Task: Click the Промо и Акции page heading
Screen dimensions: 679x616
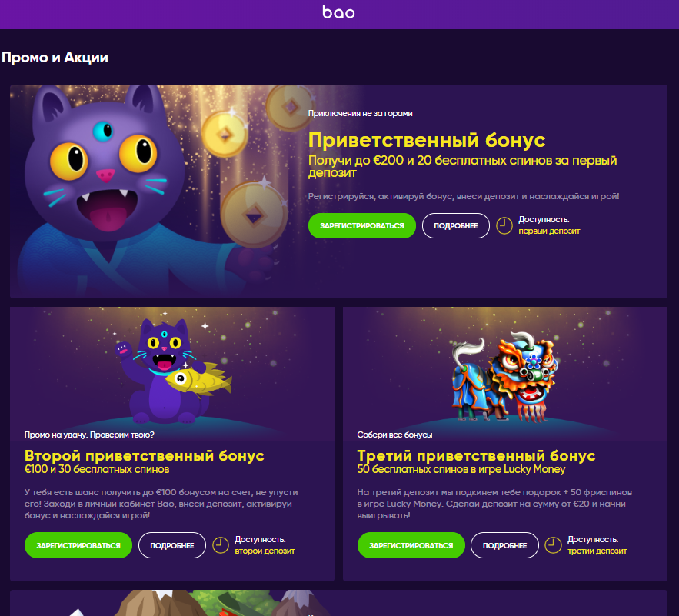Action: coord(55,57)
